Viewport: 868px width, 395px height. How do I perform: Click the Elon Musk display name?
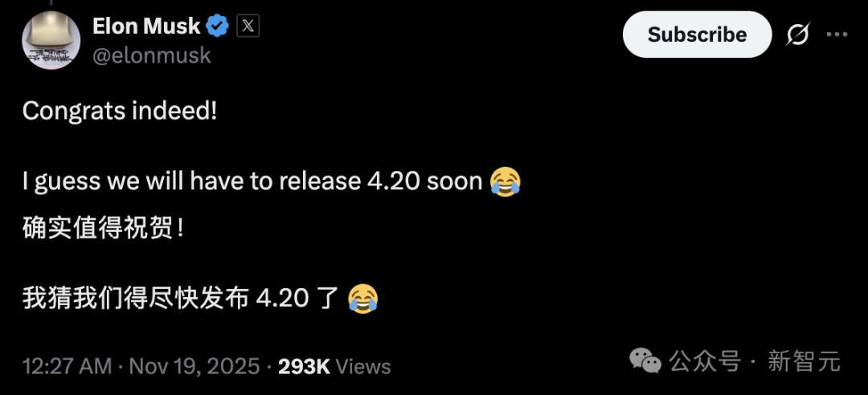coord(145,26)
